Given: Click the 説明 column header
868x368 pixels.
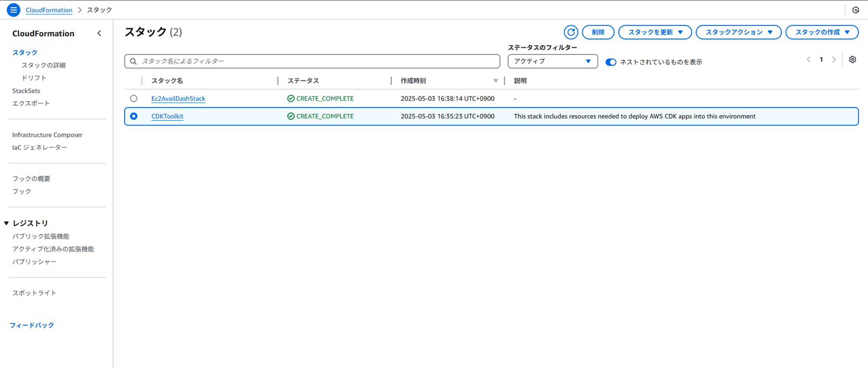Looking at the screenshot, I should click(x=520, y=81).
